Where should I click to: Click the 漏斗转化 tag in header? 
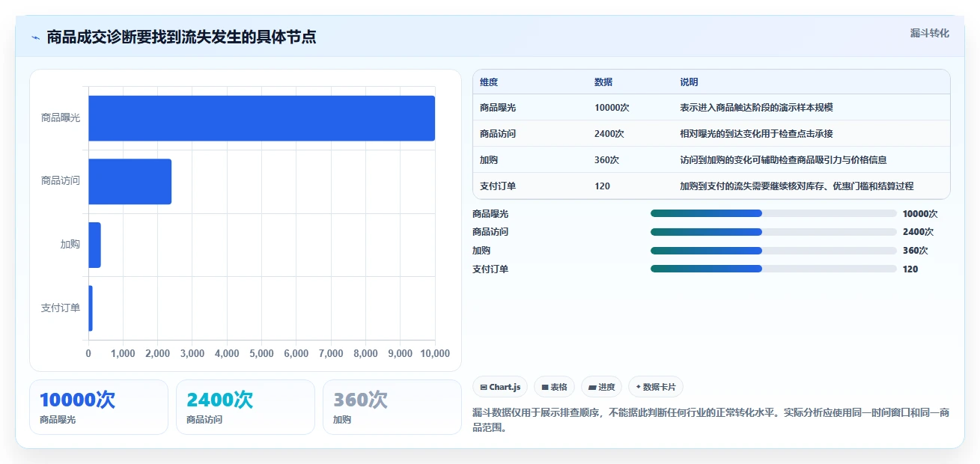pyautogui.click(x=930, y=33)
